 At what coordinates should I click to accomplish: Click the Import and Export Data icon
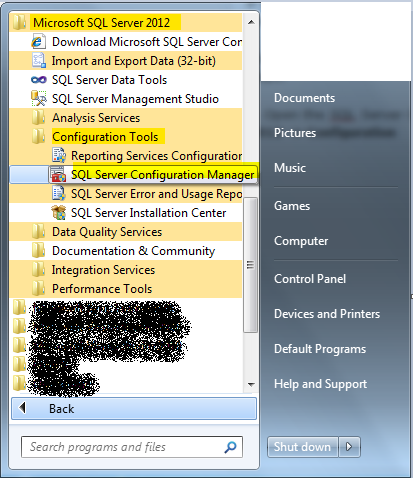(38, 61)
